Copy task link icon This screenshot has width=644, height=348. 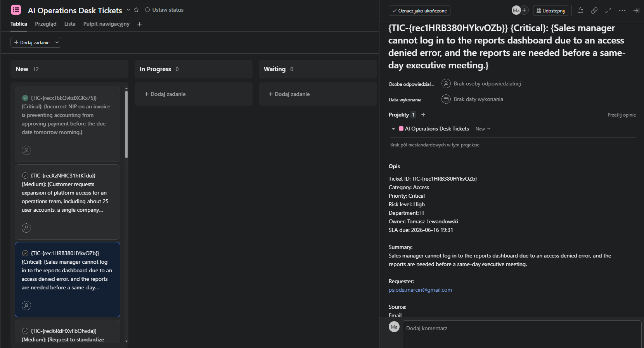coord(594,10)
